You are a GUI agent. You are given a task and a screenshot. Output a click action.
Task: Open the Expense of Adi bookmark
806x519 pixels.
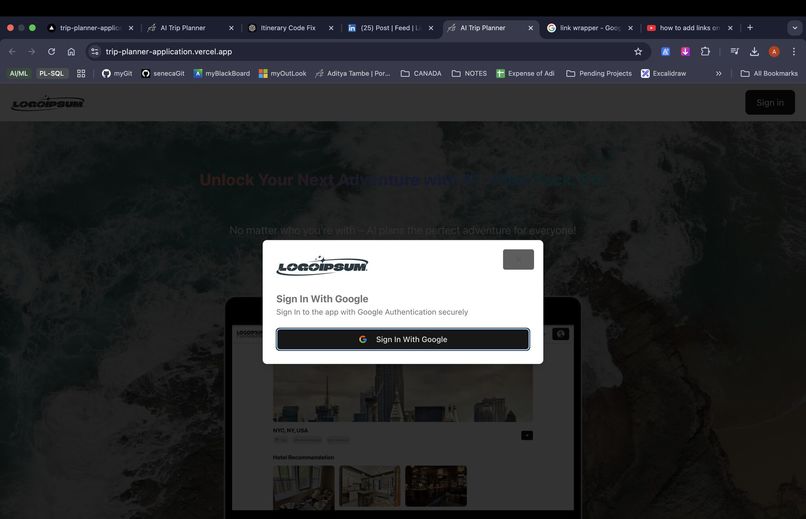[525, 73]
